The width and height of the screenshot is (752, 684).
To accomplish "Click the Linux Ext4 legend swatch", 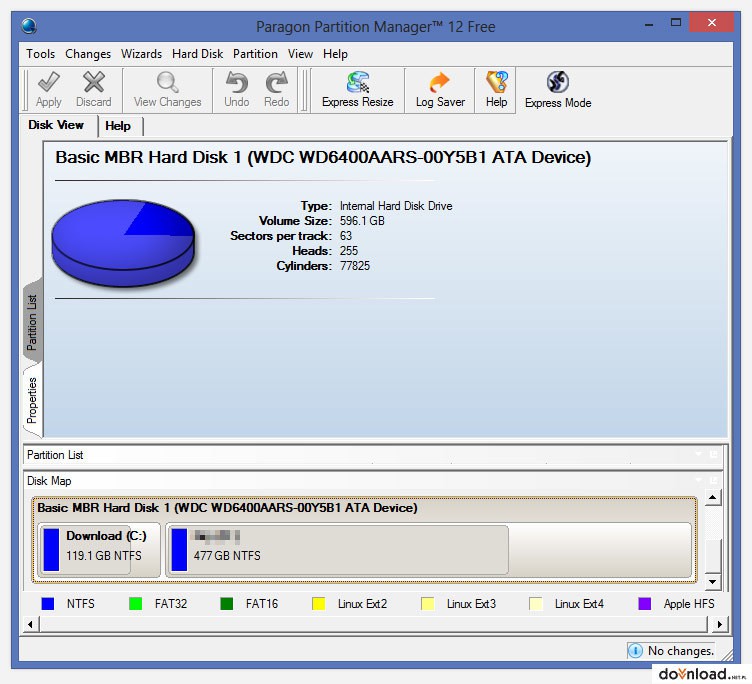I will pos(536,603).
